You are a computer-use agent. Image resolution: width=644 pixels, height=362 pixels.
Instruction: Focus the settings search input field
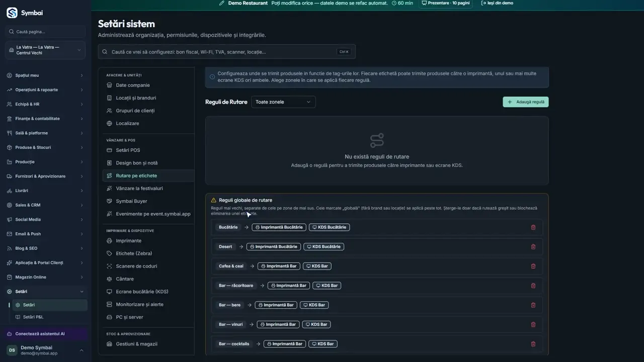[227, 52]
